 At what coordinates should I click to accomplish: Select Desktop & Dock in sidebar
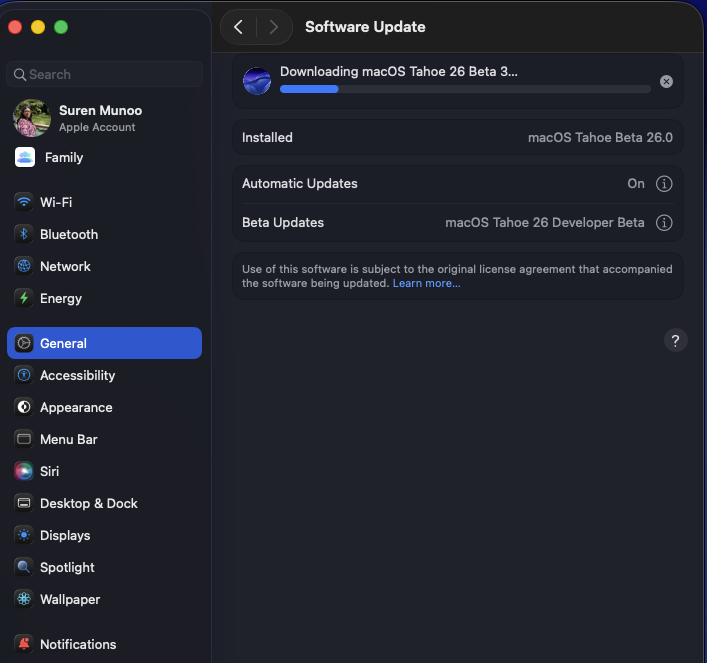105,503
